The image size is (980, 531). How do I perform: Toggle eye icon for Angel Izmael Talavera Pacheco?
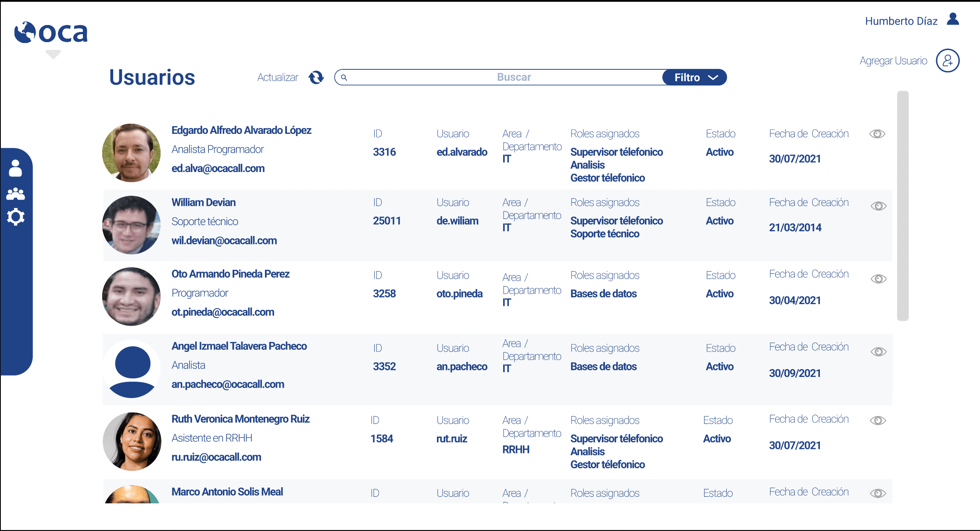coord(878,352)
